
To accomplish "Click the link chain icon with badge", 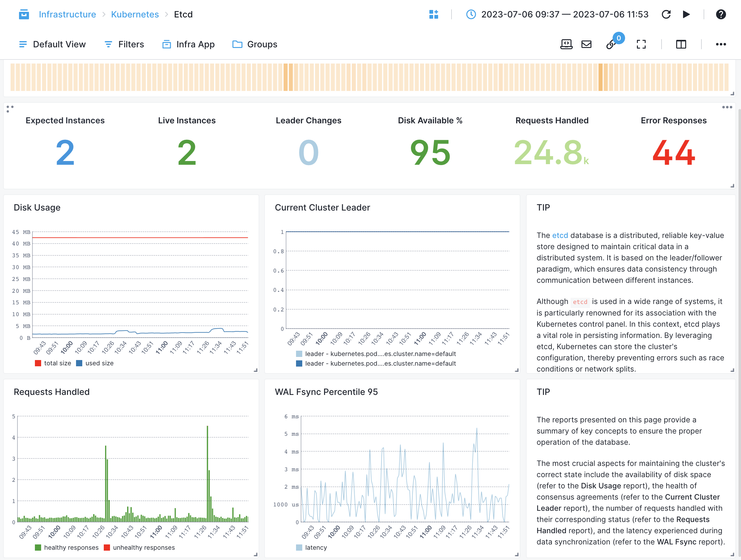I will (x=611, y=44).
